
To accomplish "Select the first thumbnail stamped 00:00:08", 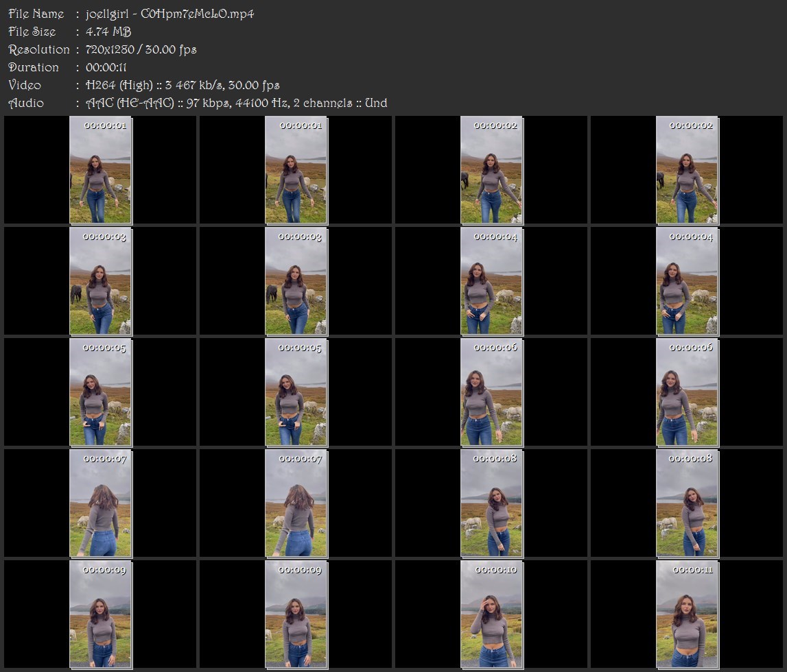I will (492, 503).
